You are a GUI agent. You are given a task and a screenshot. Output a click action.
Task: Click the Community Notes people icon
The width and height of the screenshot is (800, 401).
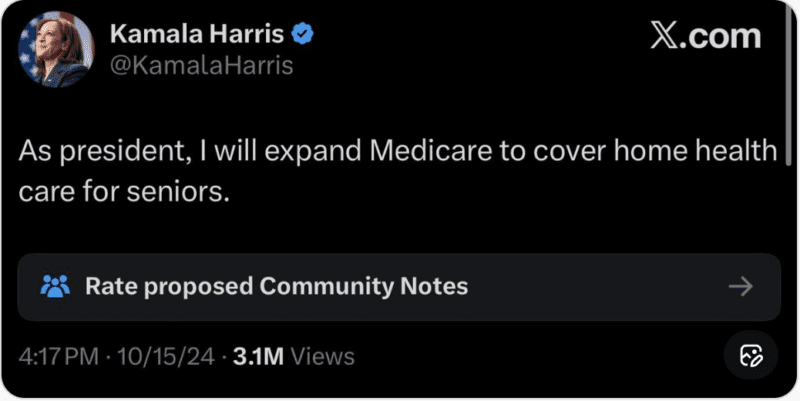click(55, 286)
